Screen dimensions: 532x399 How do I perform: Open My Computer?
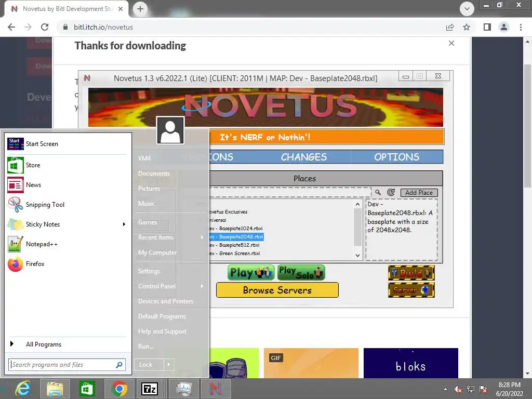157,252
